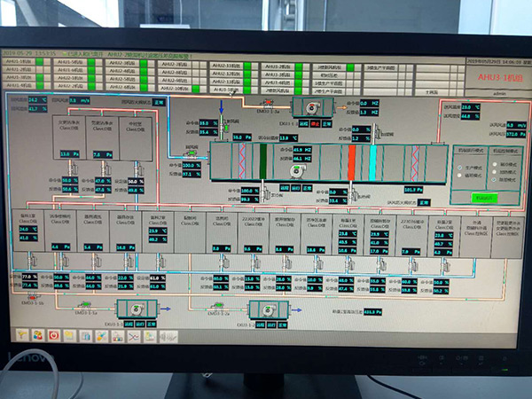Click the air valve below the 7.6 Pa room

pos(105,168)
